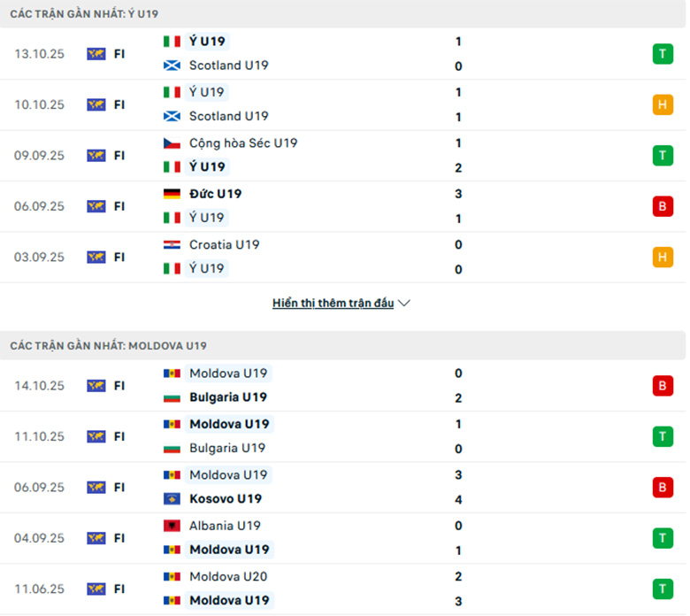Viewport: 690px width, 616px height.
Task: Open the Kosovo U19 team link
Action: tap(226, 498)
